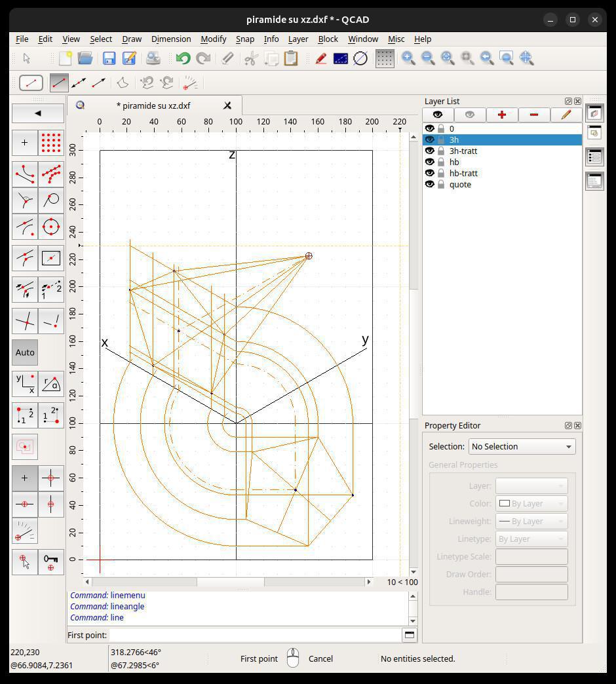
Task: Close the piramide su xz.dxf tab
Action: pos(227,105)
